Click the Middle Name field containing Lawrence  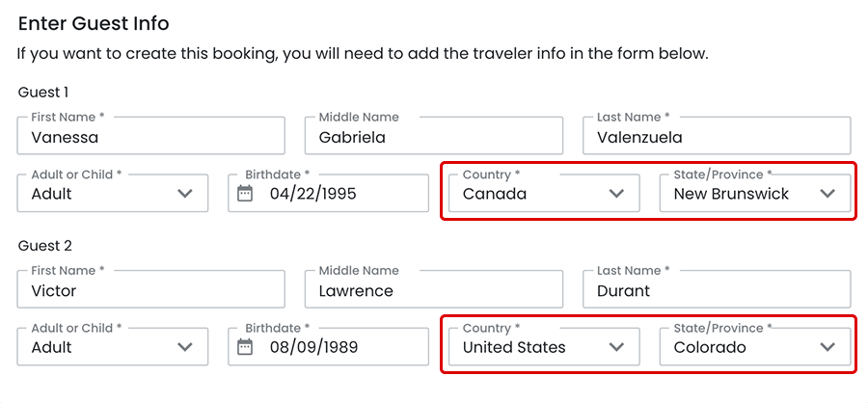[x=433, y=290]
